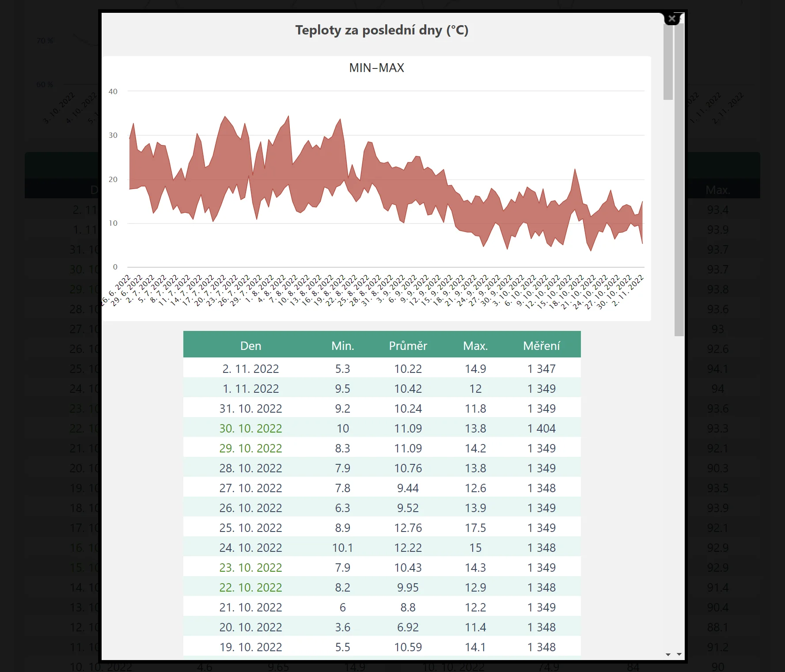Click the 17.5 maximum temperature cell
The image size is (785, 672).
coord(475,528)
